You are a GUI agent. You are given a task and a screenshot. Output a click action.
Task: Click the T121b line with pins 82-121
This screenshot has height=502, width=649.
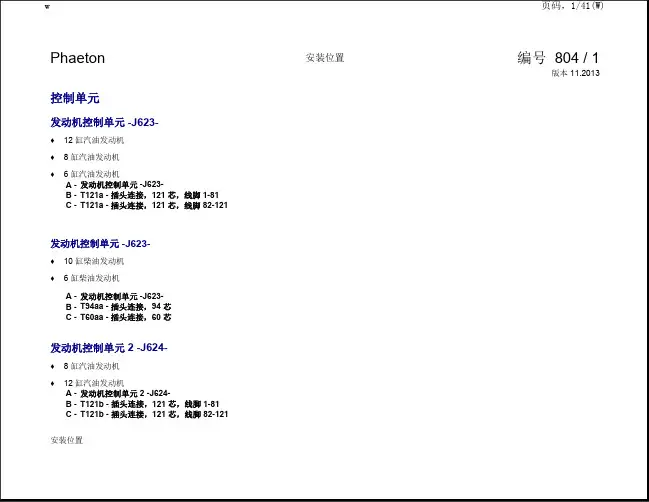pos(146,413)
